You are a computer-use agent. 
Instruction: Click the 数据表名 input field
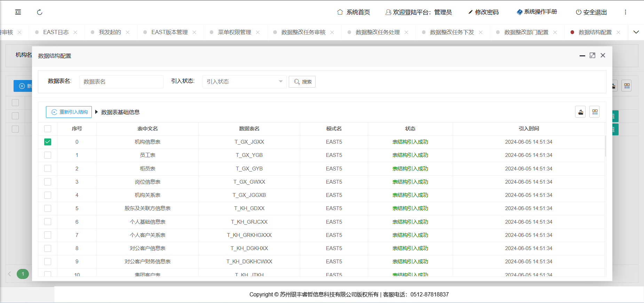[121, 82]
